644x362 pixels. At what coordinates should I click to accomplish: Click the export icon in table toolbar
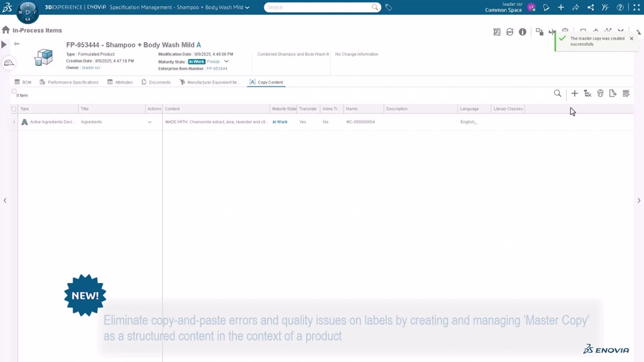point(612,94)
